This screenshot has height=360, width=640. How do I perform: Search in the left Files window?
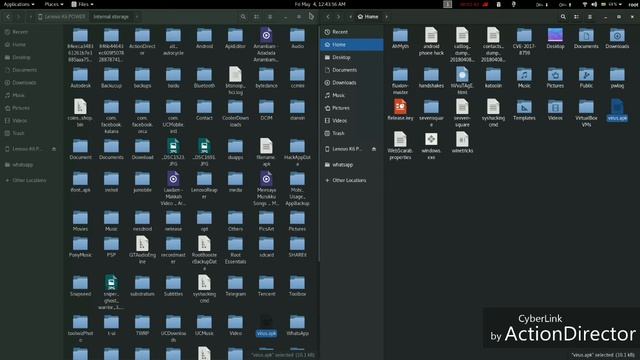pyautogui.click(x=243, y=17)
